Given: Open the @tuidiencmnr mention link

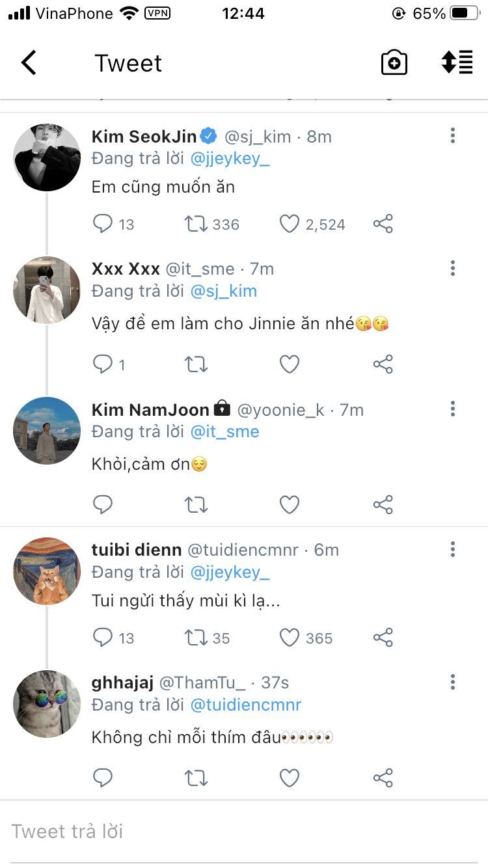Looking at the screenshot, I should [x=246, y=705].
